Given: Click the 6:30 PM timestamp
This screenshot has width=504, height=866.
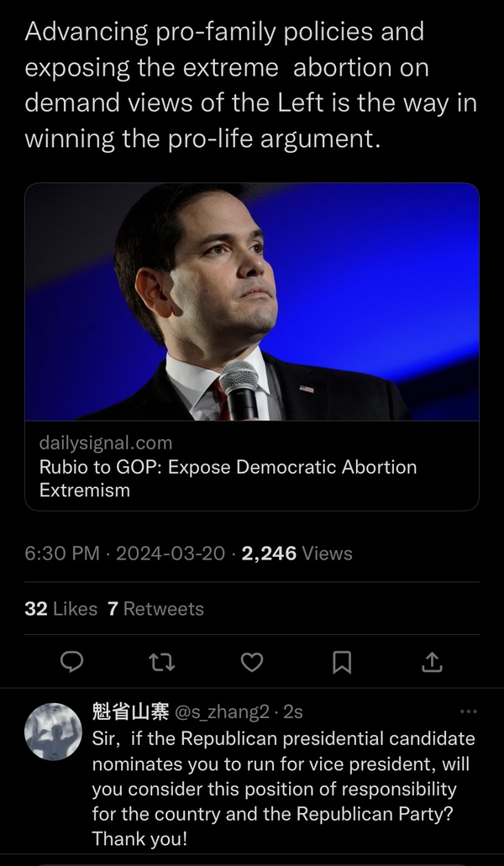Looking at the screenshot, I should tap(62, 554).
